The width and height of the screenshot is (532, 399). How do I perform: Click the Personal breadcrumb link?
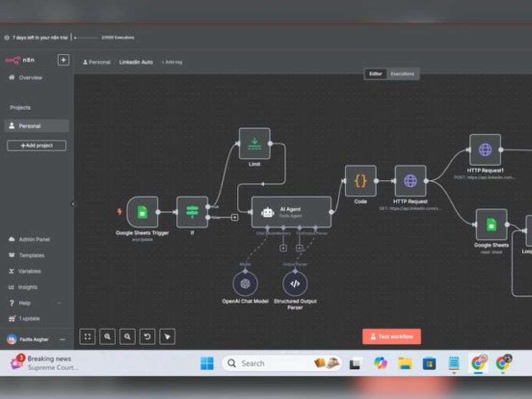[x=97, y=62]
